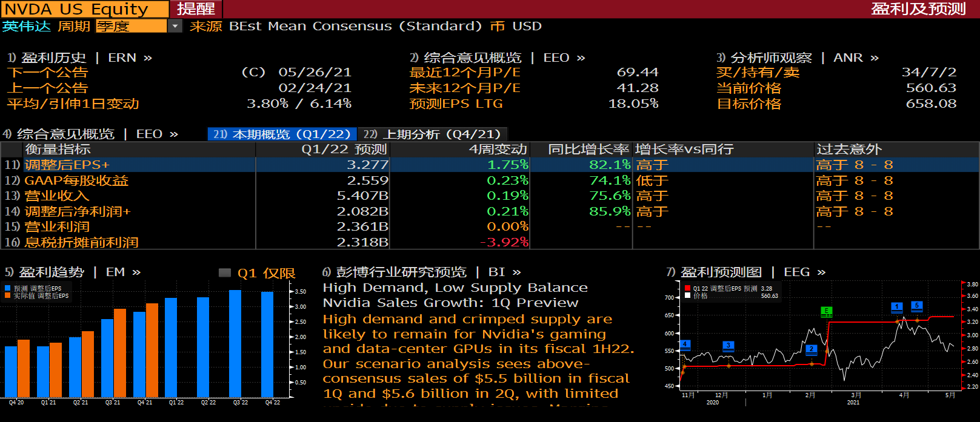Click chart marker number 2
980x422 pixels.
pyautogui.click(x=812, y=349)
